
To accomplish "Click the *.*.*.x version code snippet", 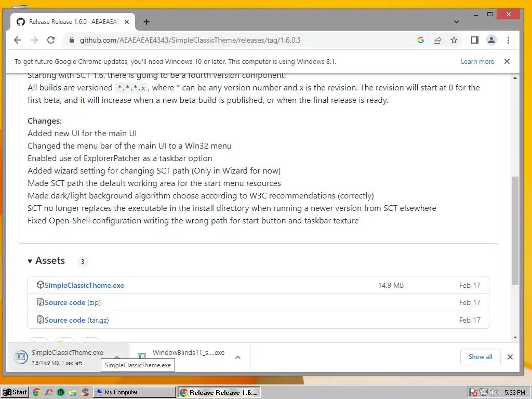I will (x=131, y=88).
